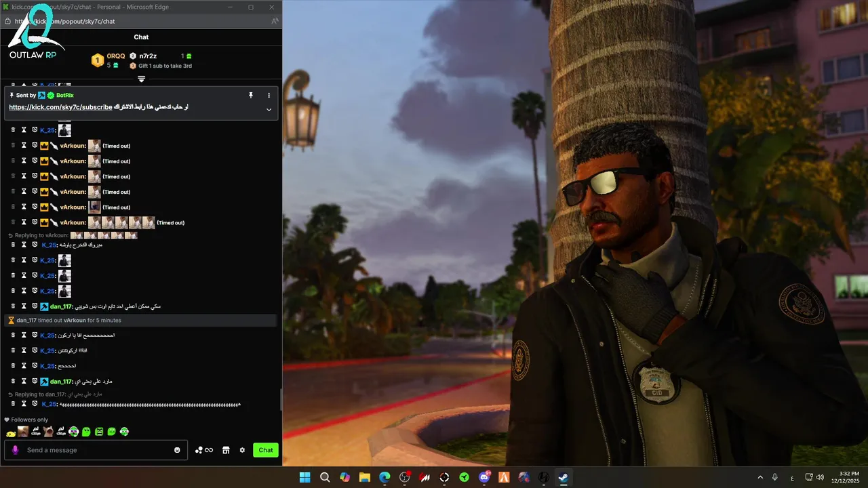This screenshot has width=868, height=488.
Task: Open 0RQQ top gifter entry
Action: [108, 60]
